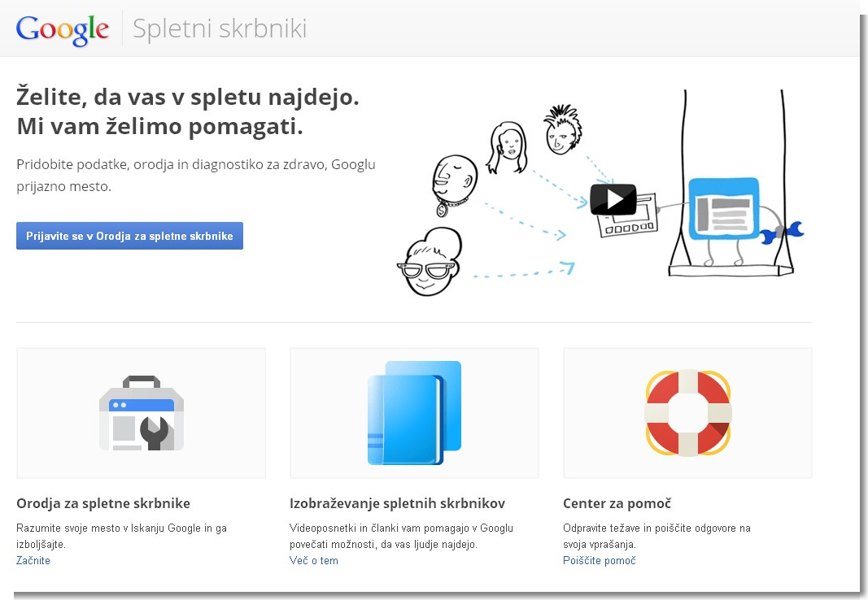Click the grandma face with glasses

tap(430, 262)
